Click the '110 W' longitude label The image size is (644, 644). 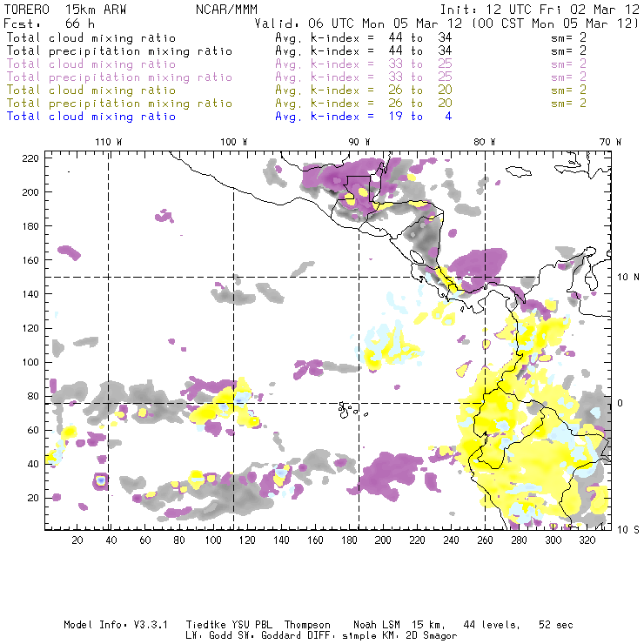pyautogui.click(x=109, y=142)
